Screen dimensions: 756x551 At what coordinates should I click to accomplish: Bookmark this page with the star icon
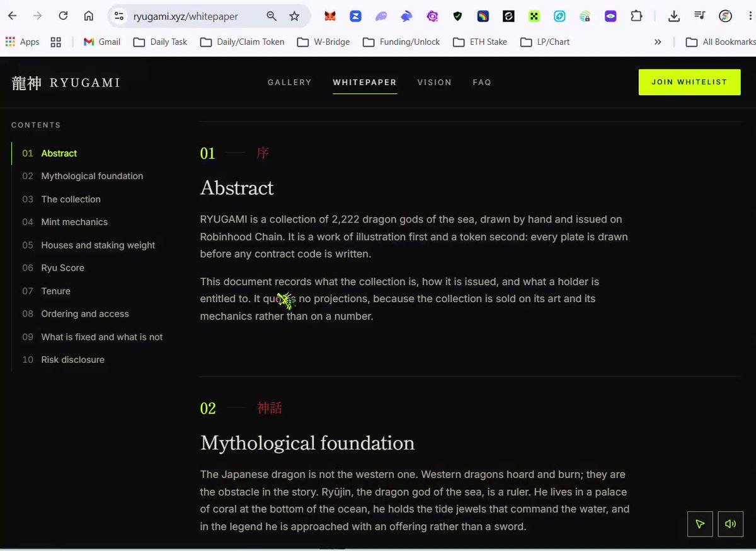[x=294, y=16]
